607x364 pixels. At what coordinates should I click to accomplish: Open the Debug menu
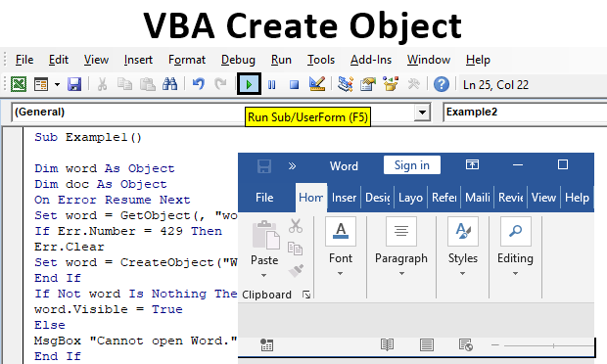[x=238, y=60]
